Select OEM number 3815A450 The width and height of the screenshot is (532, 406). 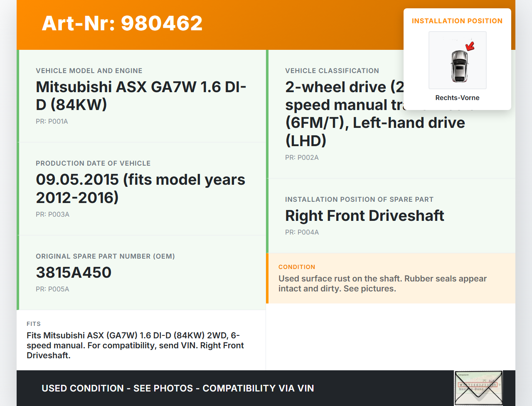74,273
